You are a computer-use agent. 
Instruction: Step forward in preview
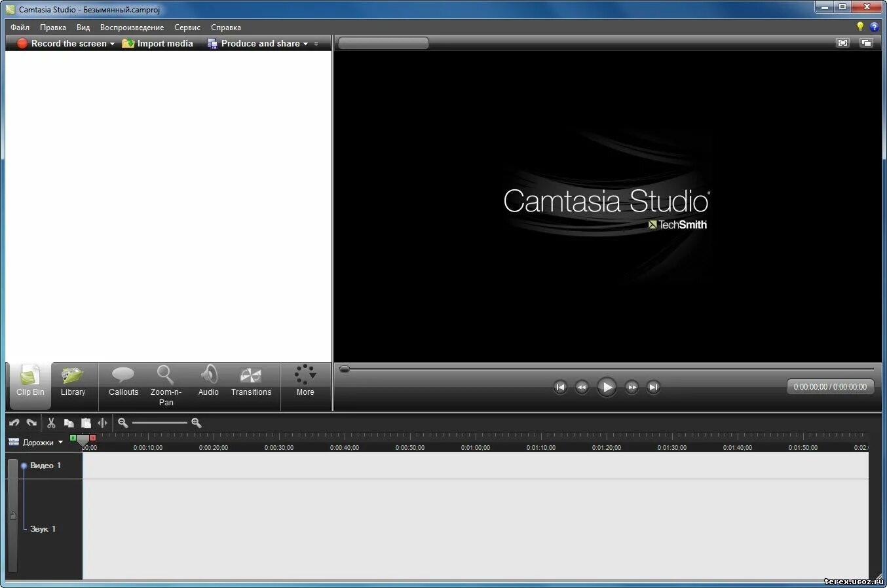point(632,387)
